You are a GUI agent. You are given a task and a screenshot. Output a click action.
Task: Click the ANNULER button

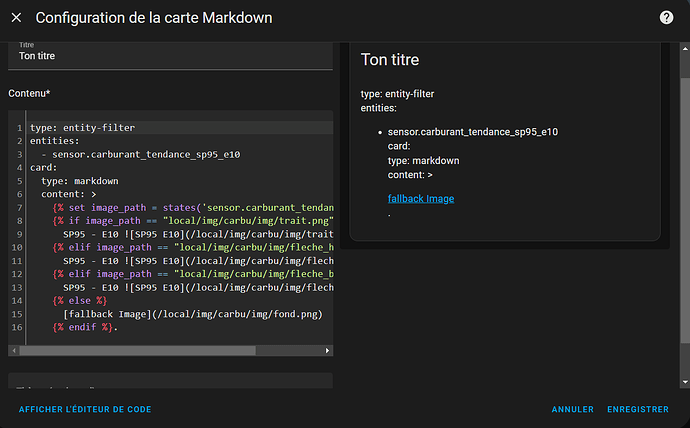click(573, 409)
